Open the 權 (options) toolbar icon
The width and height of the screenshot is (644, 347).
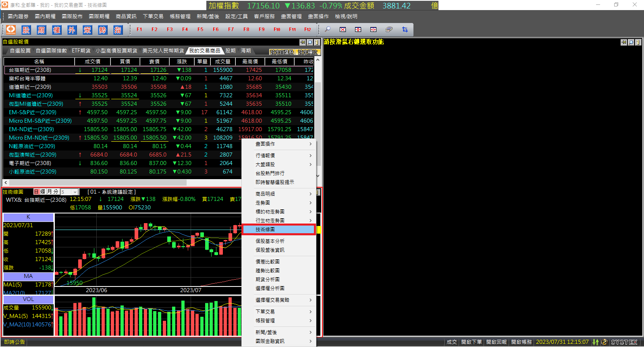click(56, 29)
